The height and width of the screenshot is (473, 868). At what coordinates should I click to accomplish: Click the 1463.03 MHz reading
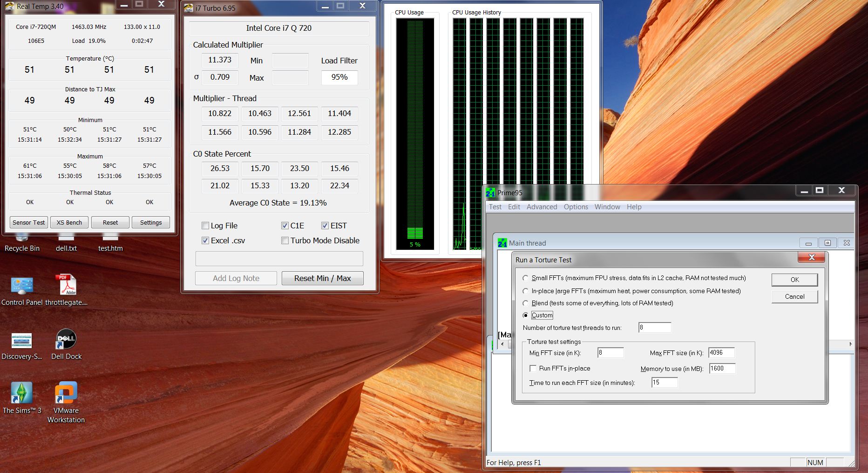click(x=89, y=27)
